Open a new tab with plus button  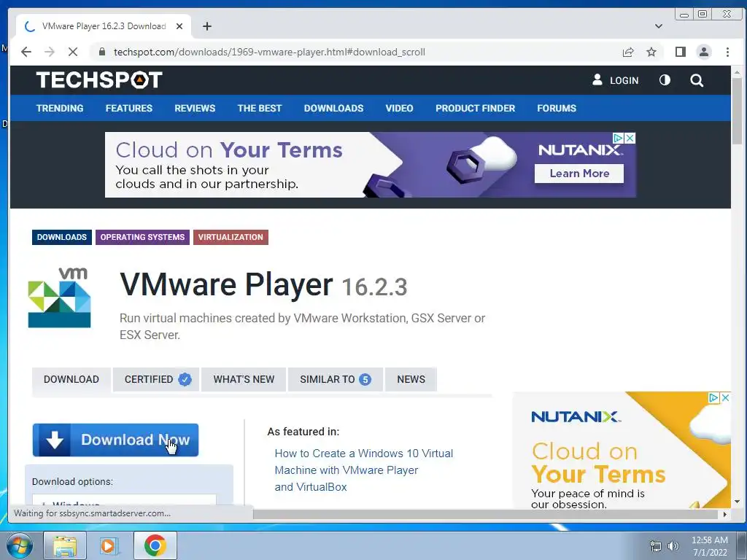pyautogui.click(x=206, y=26)
